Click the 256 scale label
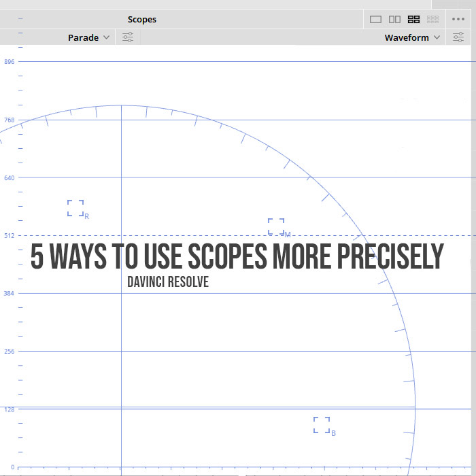The width and height of the screenshot is (476, 476). tap(9, 352)
